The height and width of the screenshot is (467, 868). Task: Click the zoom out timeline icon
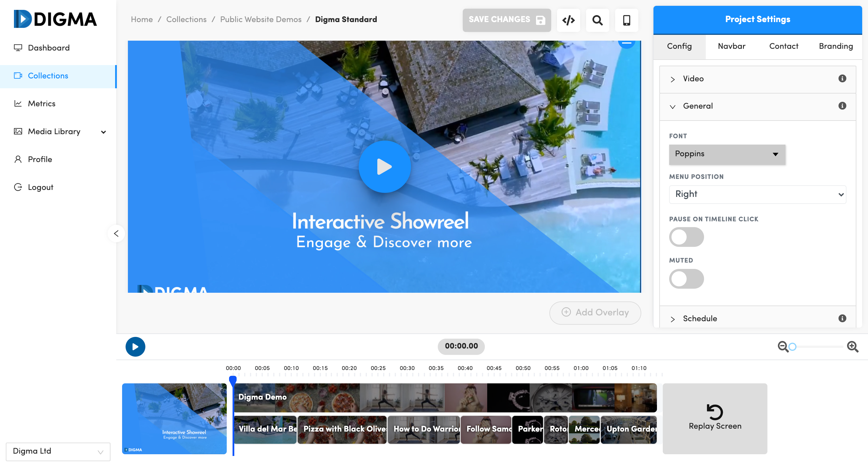(x=783, y=346)
